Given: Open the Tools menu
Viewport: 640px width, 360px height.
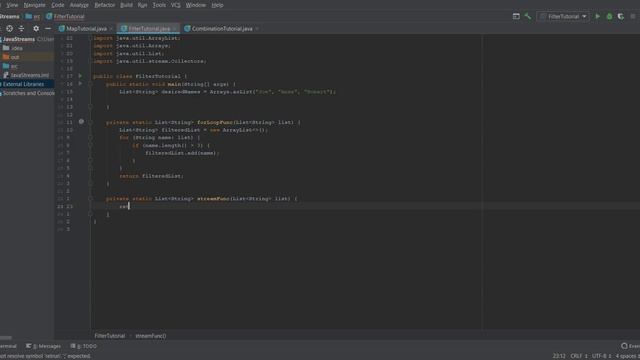Looking at the screenshot, I should (x=159, y=5).
